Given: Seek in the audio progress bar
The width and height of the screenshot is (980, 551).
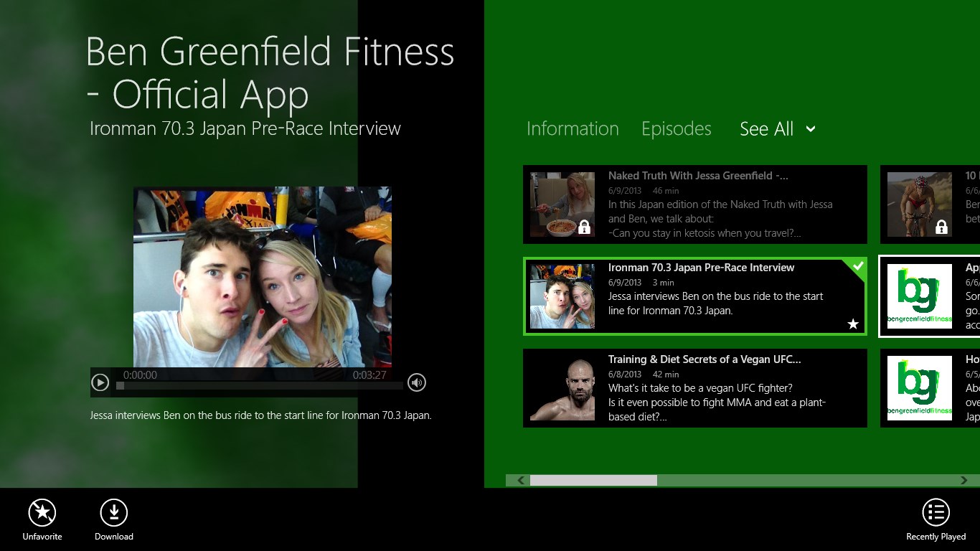Looking at the screenshot, I should coord(260,386).
